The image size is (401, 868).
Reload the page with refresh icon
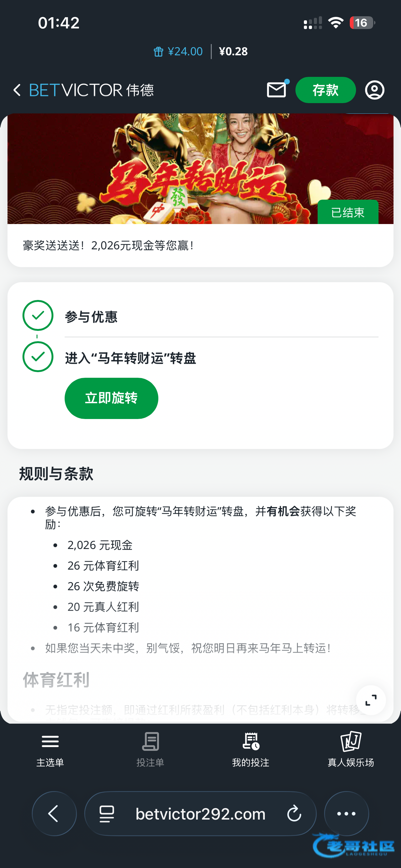click(294, 813)
